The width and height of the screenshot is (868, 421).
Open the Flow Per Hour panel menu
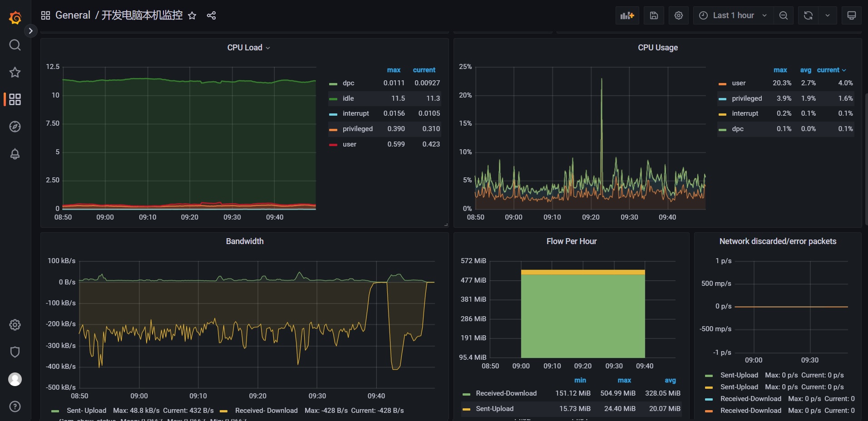coord(572,241)
